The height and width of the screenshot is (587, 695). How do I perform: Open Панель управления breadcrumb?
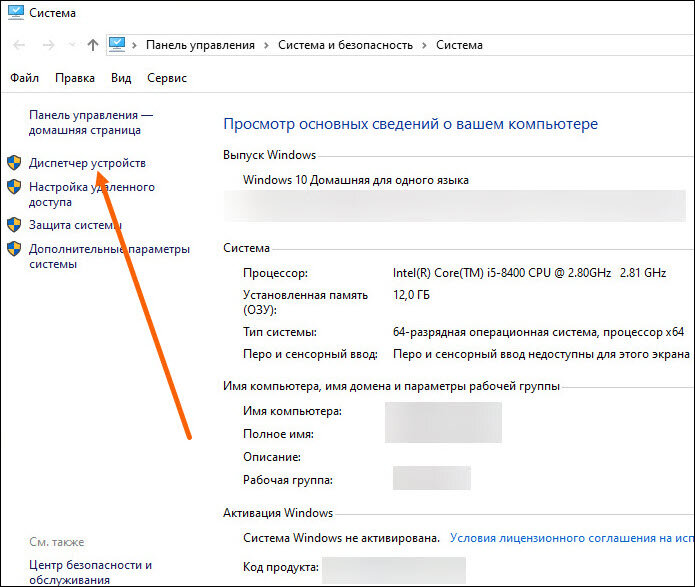[200, 45]
